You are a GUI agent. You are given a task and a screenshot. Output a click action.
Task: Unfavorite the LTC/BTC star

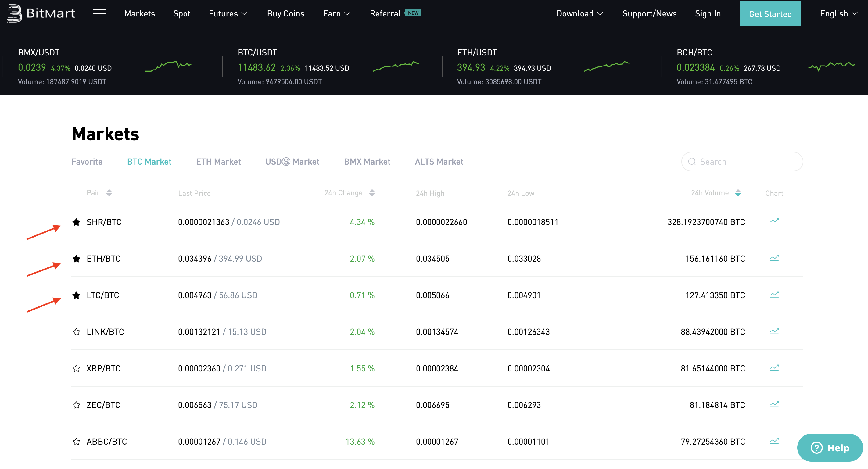[x=76, y=295]
